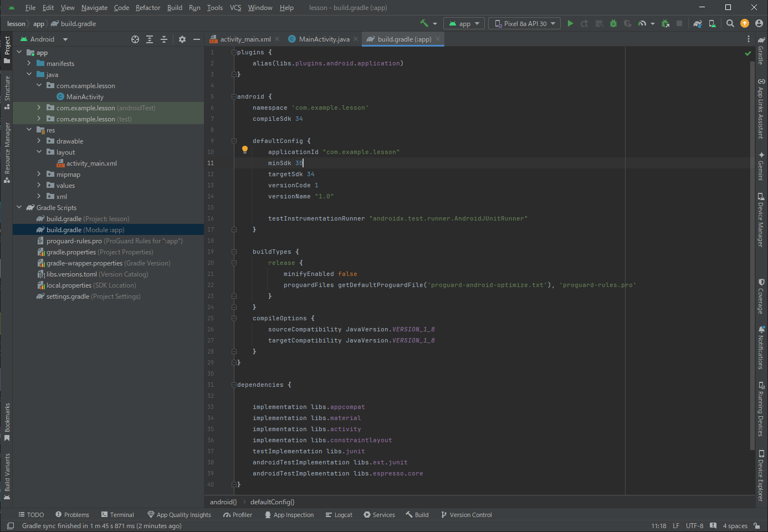Screen dimensions: 768x532
Task: Collapse the java folder
Action: 29,74
